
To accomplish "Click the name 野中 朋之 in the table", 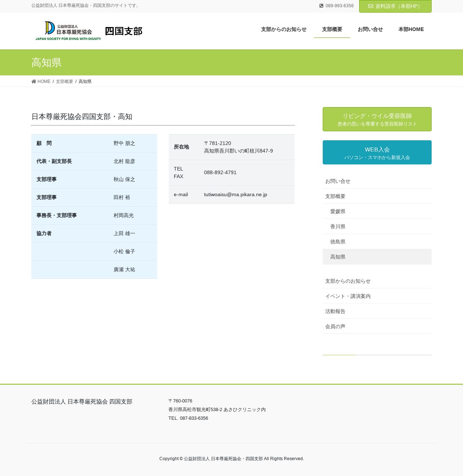I will [x=124, y=143].
